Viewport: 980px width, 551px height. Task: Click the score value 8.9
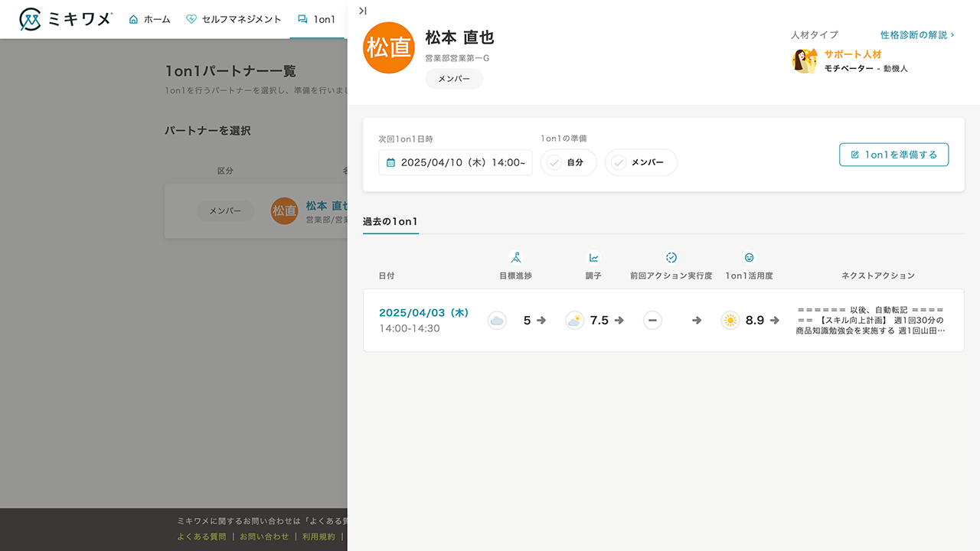[x=755, y=321]
